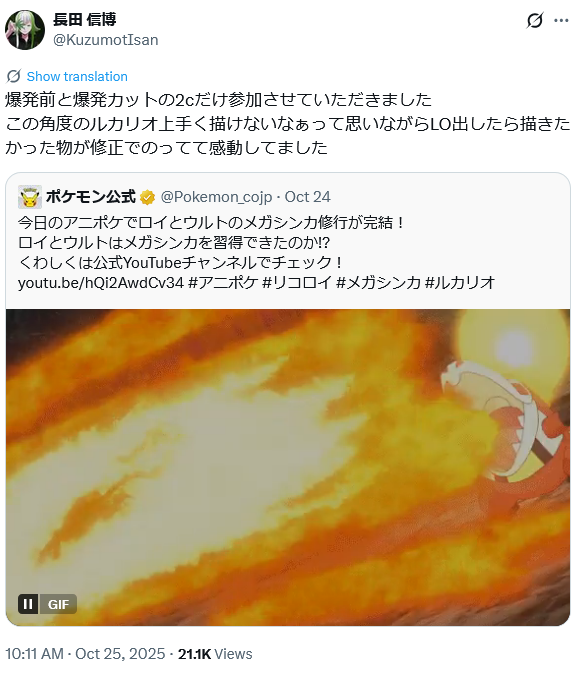Click the translation icon beside Show translation
573x677 pixels.
click(x=13, y=76)
